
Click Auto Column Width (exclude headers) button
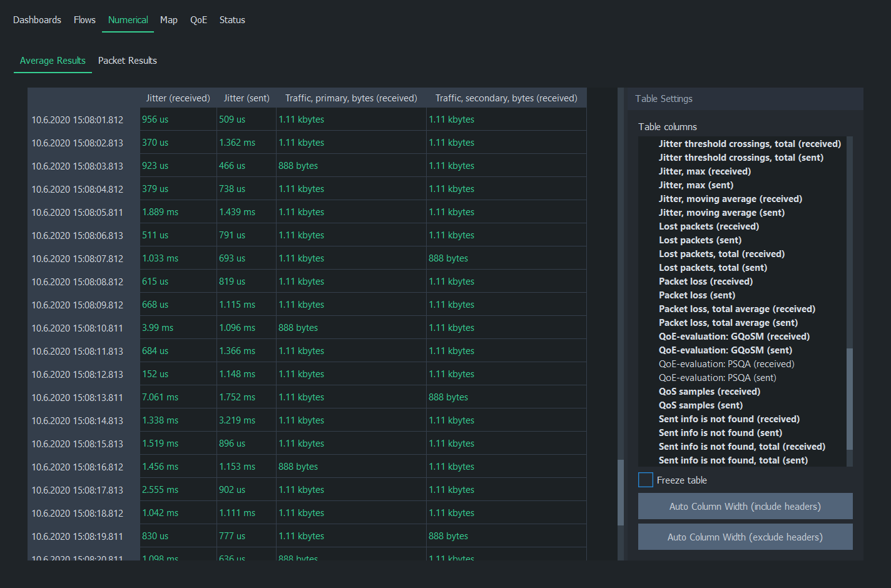(745, 537)
